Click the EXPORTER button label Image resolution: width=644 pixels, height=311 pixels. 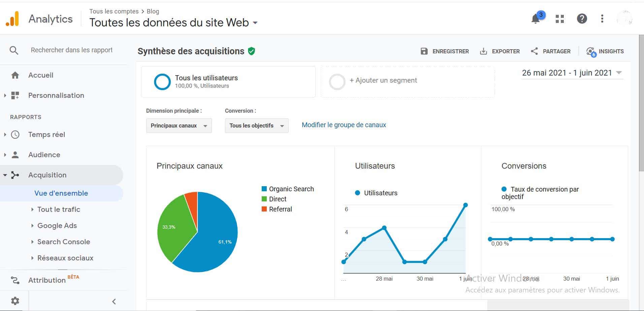click(506, 51)
